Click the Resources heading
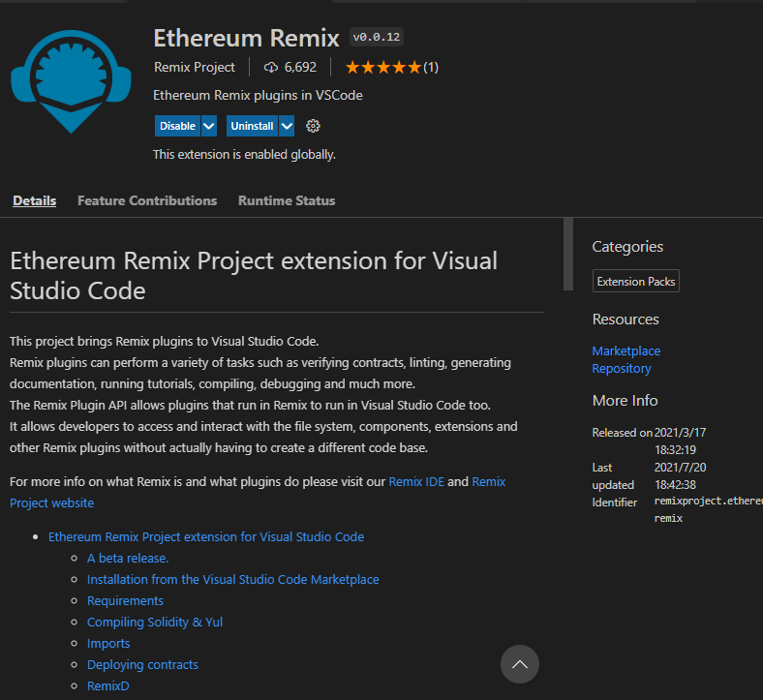 626,320
